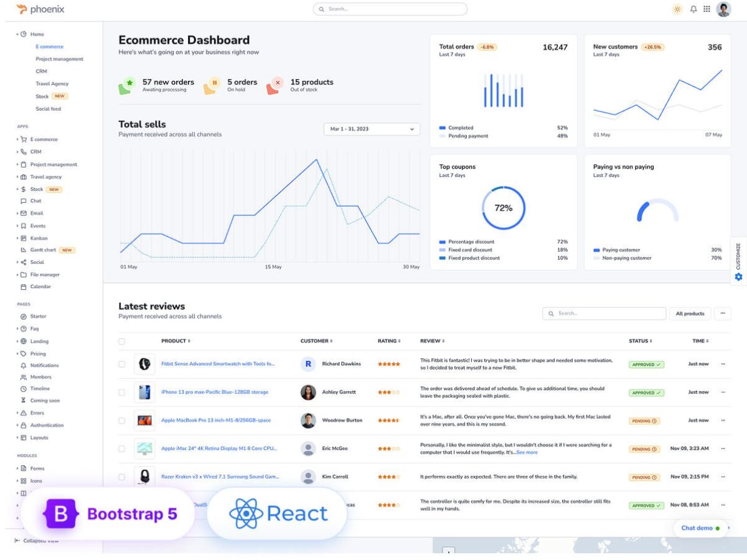747x560 pixels.
Task: Click the Landing globe icon
Action: 24,342
